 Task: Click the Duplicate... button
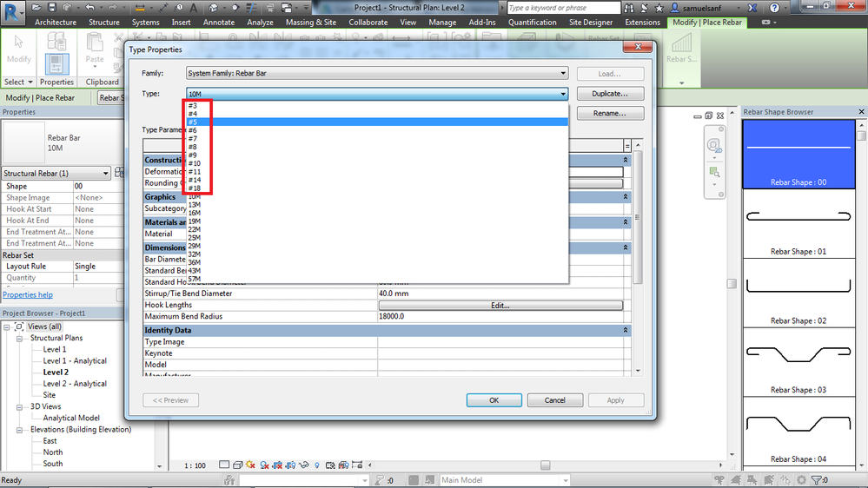coord(610,94)
